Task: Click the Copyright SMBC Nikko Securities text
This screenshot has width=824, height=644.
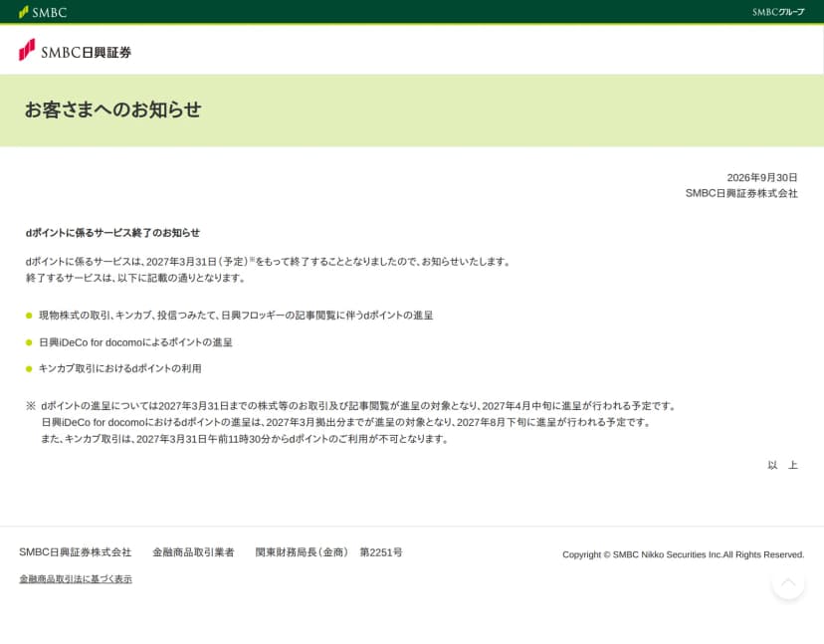Action: point(683,554)
